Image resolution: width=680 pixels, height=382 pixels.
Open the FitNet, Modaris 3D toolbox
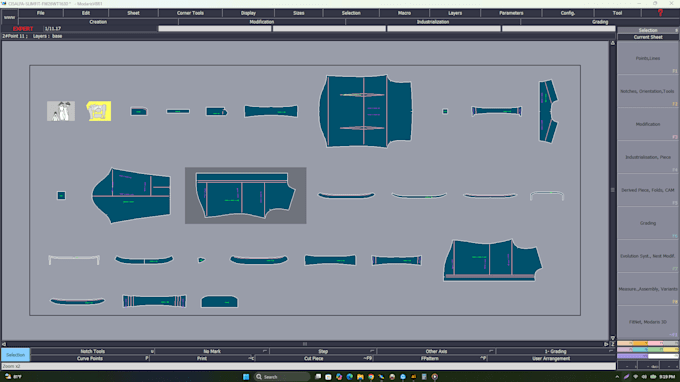click(648, 322)
